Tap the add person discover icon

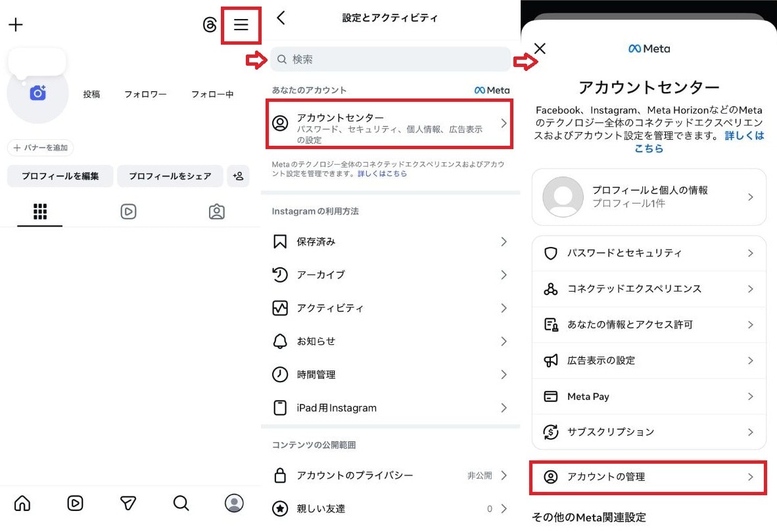(239, 175)
